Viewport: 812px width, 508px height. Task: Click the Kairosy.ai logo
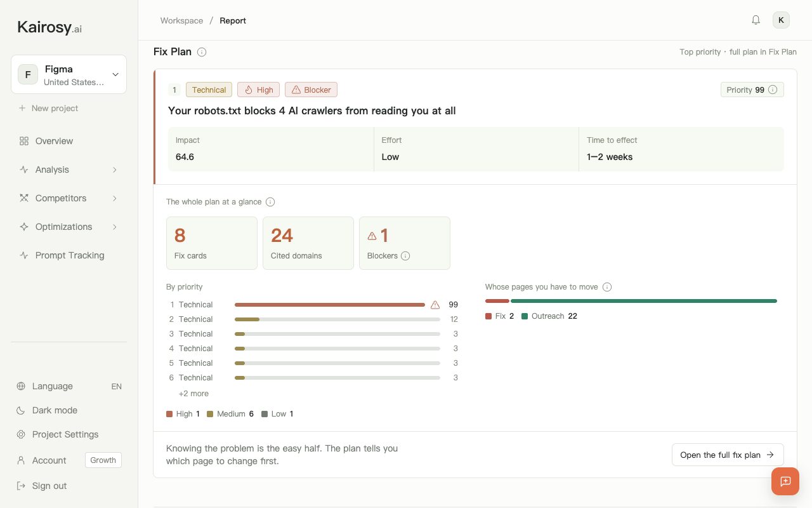pos(49,27)
